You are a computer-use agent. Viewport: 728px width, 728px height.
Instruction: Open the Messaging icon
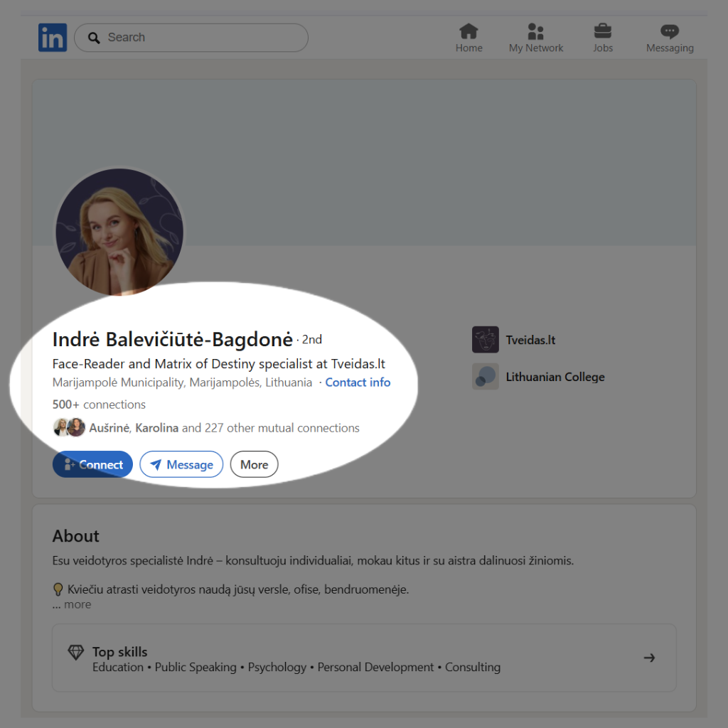(669, 32)
